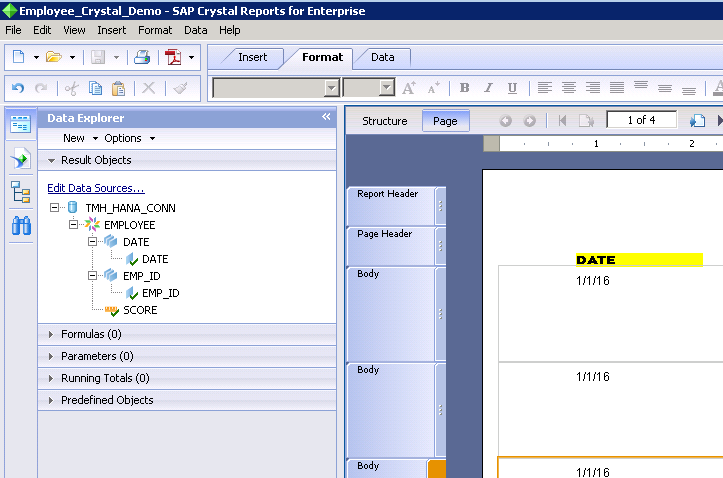723x478 pixels.
Task: Click the Decrease font size icon
Action: pyautogui.click(x=433, y=88)
